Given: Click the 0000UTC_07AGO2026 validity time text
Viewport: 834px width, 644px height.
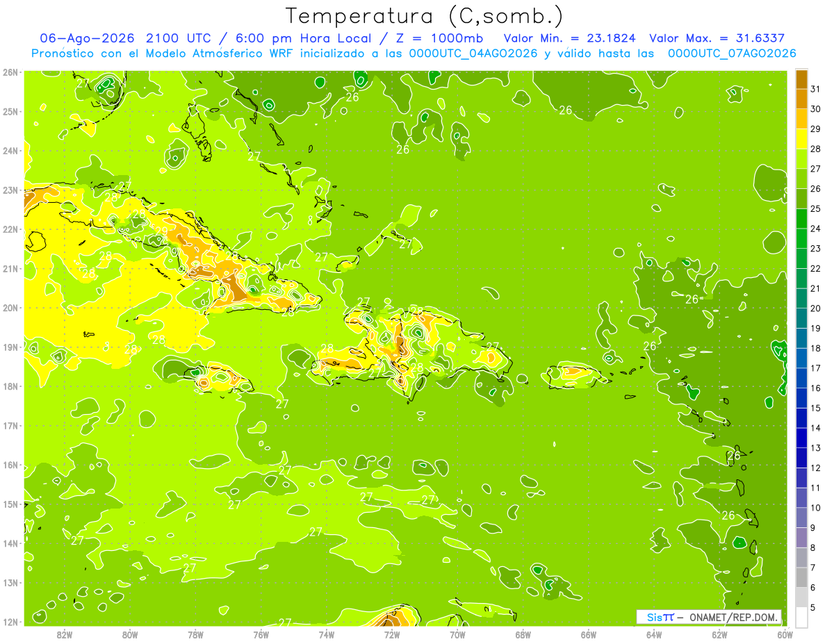Looking at the screenshot, I should click(x=732, y=53).
